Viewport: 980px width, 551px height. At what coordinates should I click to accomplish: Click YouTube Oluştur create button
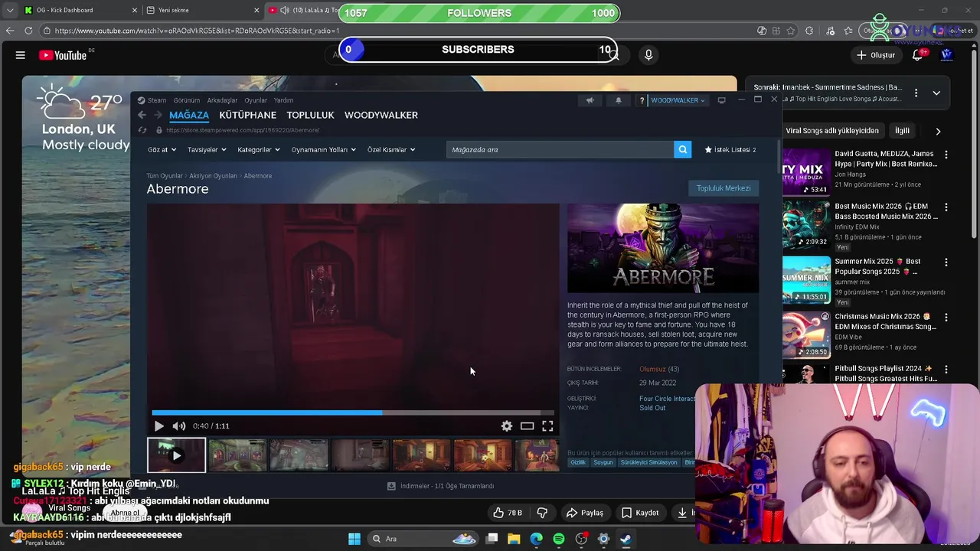point(875,55)
